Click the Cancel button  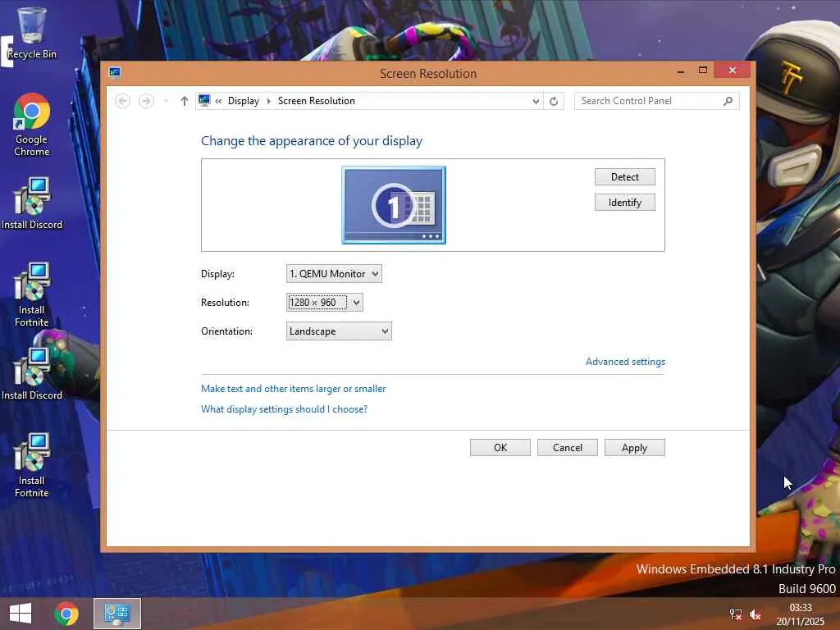[x=568, y=448]
